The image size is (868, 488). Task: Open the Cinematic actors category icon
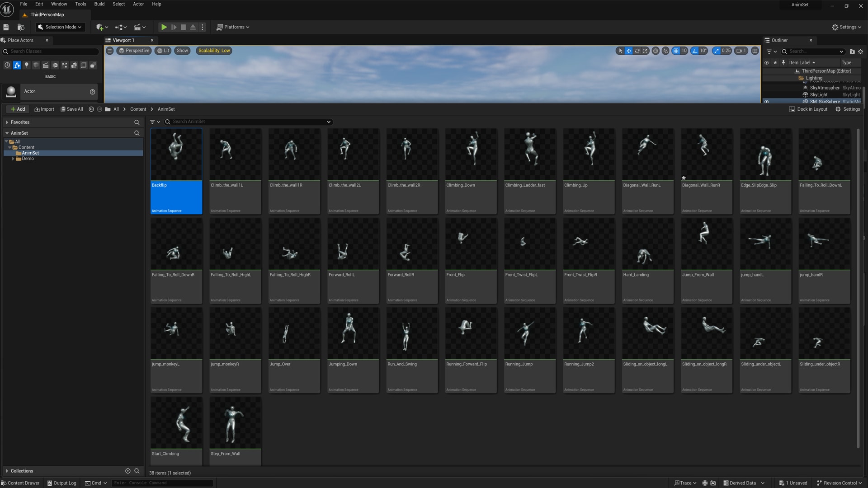point(45,65)
